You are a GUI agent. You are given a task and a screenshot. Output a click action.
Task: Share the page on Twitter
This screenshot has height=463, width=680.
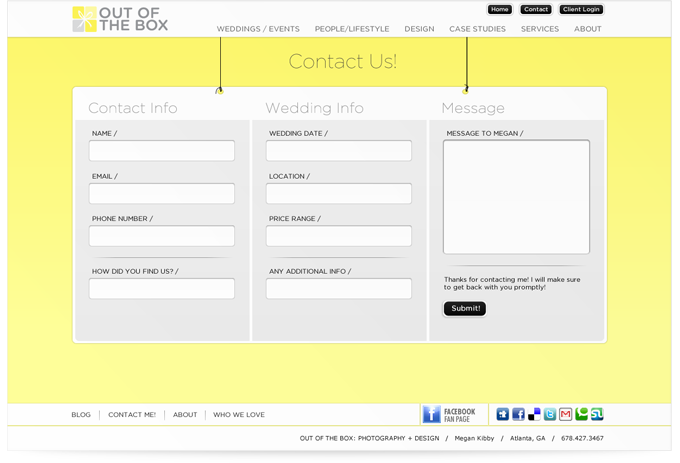click(550, 414)
